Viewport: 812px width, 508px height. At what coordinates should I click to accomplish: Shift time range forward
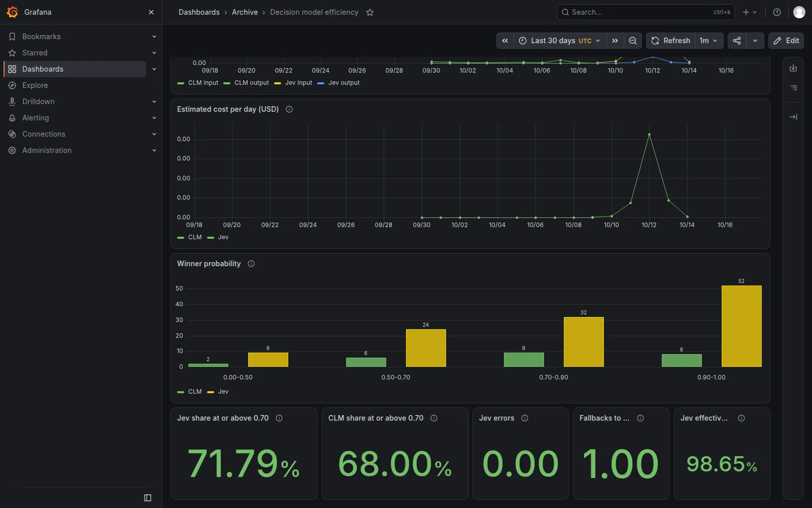coord(615,41)
